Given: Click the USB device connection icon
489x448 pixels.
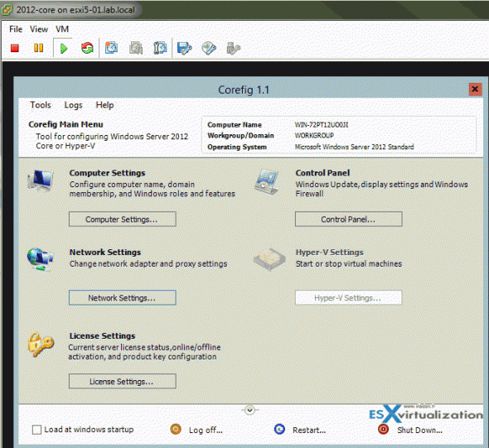Looking at the screenshot, I should (x=233, y=48).
